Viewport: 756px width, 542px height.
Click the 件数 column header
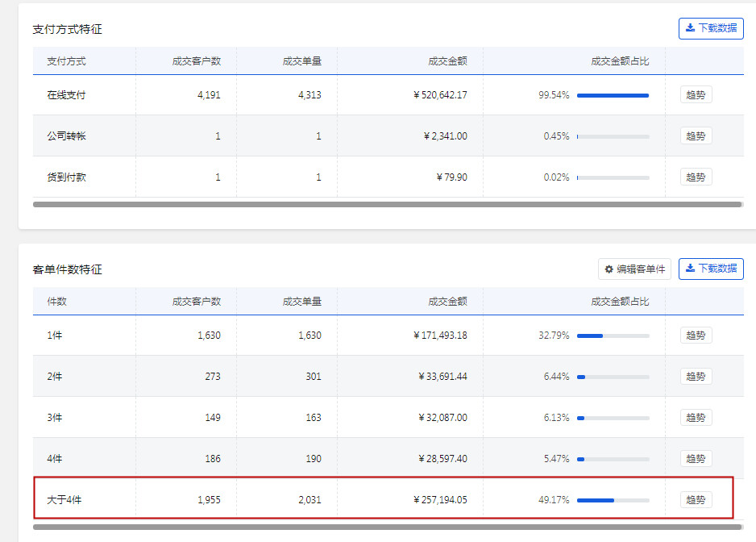click(x=56, y=301)
